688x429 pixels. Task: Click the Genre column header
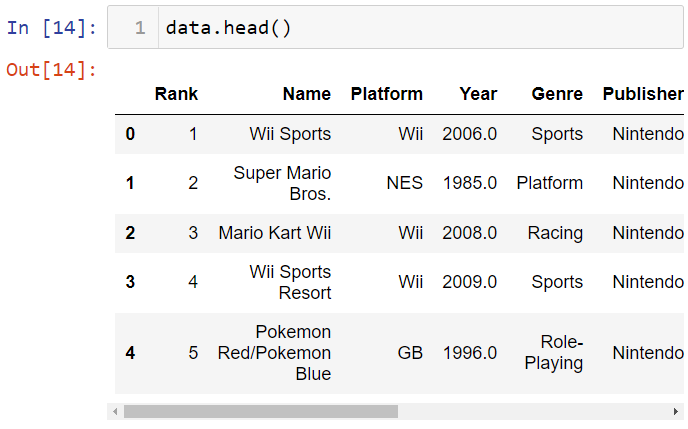point(557,94)
